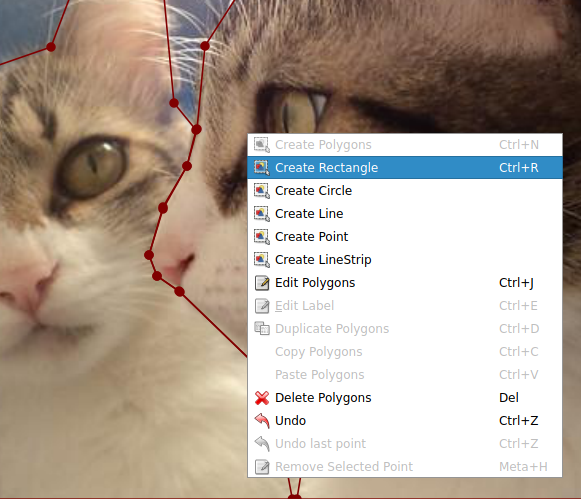Click the Create LineStrip icon

click(262, 259)
